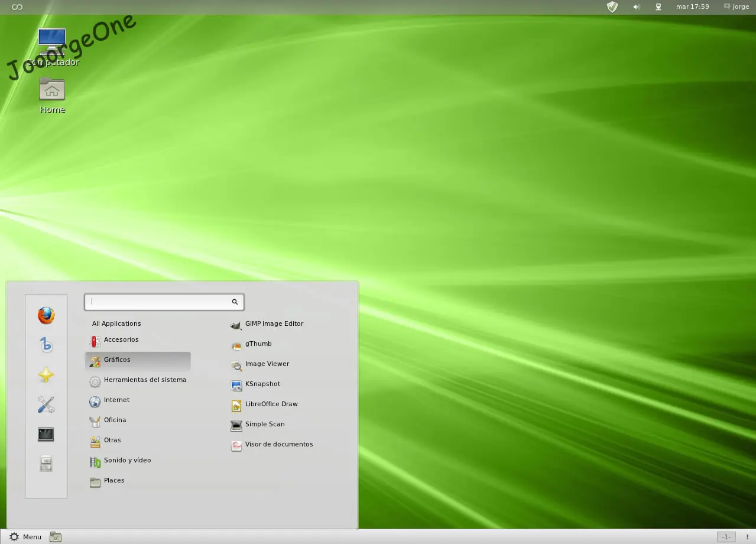Start Simple Scan application

[258, 425]
